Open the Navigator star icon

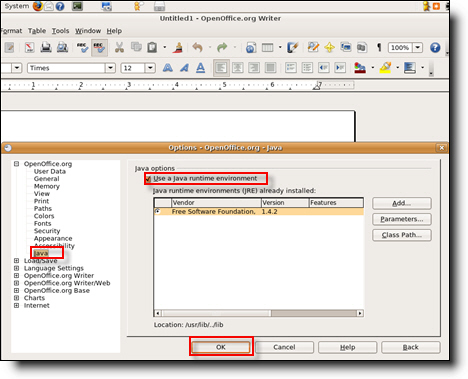pyautogui.click(x=329, y=48)
